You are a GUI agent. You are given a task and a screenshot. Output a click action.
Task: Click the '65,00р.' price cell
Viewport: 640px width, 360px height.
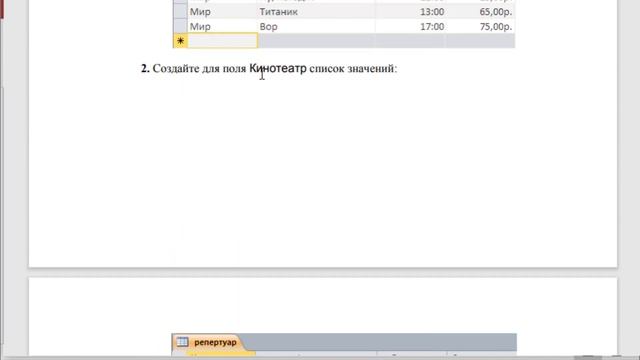(480, 12)
